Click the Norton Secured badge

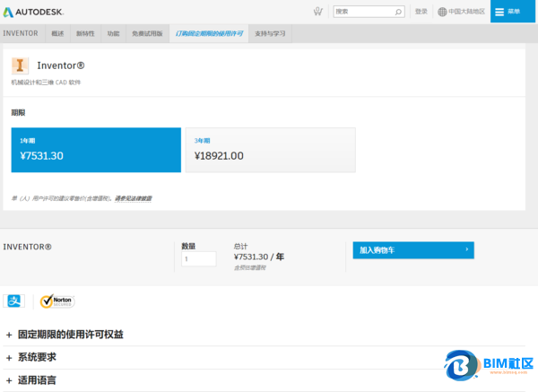pyautogui.click(x=57, y=301)
